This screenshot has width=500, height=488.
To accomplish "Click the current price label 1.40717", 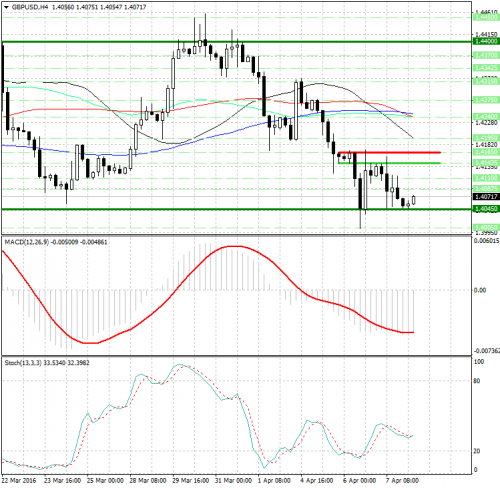I will point(486,197).
